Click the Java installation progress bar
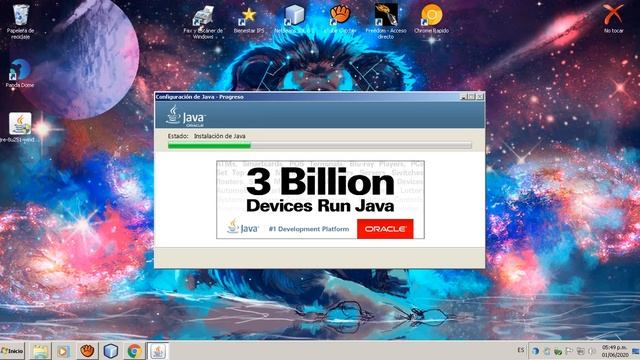The width and height of the screenshot is (640, 360). [320, 145]
